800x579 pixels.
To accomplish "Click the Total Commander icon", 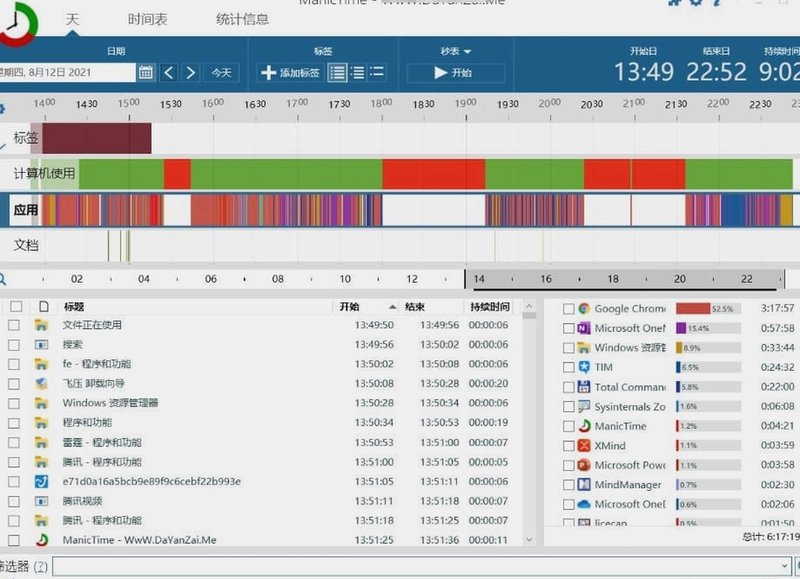I will click(x=584, y=387).
